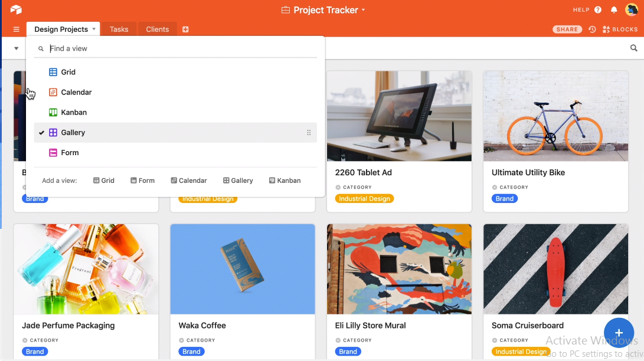
Task: Open revision history clock icon
Action: pyautogui.click(x=592, y=29)
